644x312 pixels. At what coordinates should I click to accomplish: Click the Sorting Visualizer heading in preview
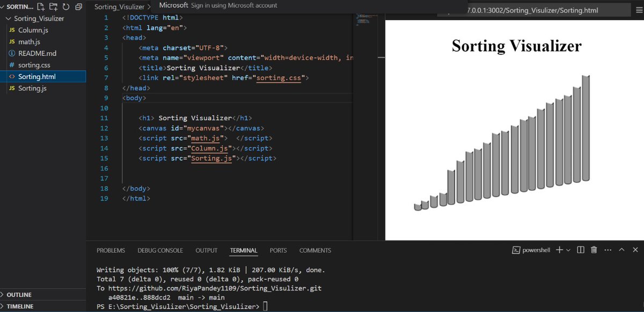(x=516, y=46)
